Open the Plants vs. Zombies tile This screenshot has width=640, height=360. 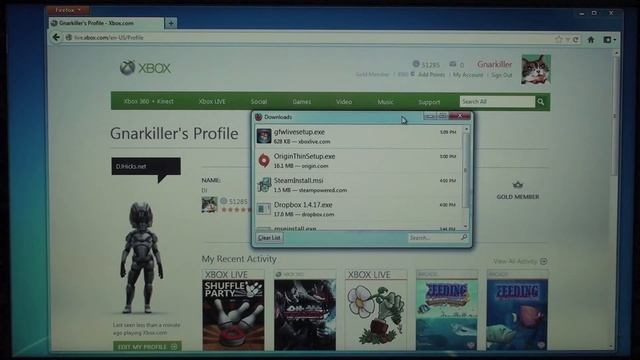pos(376,310)
